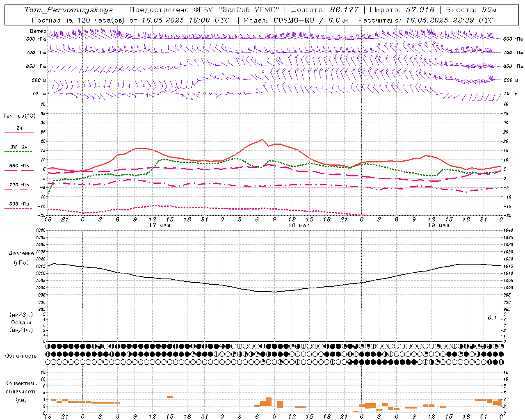This screenshot has height=420, width=525.
Task: Click the calculated time 16.05.2025 22:39 UTC
Action: pyautogui.click(x=450, y=20)
